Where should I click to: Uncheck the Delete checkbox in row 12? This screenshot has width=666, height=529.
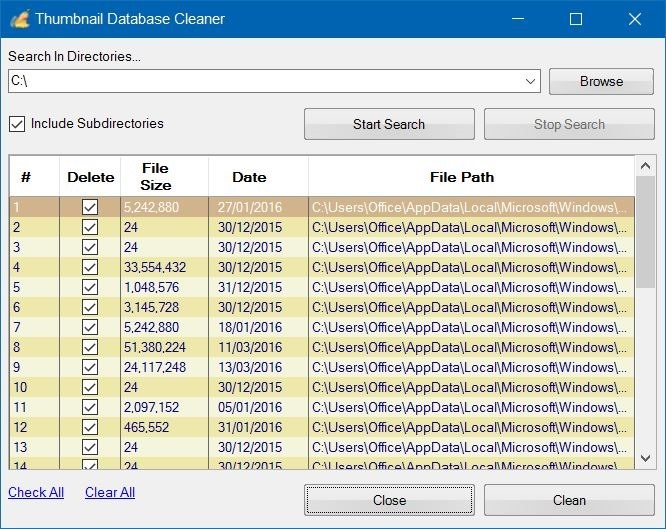point(90,427)
